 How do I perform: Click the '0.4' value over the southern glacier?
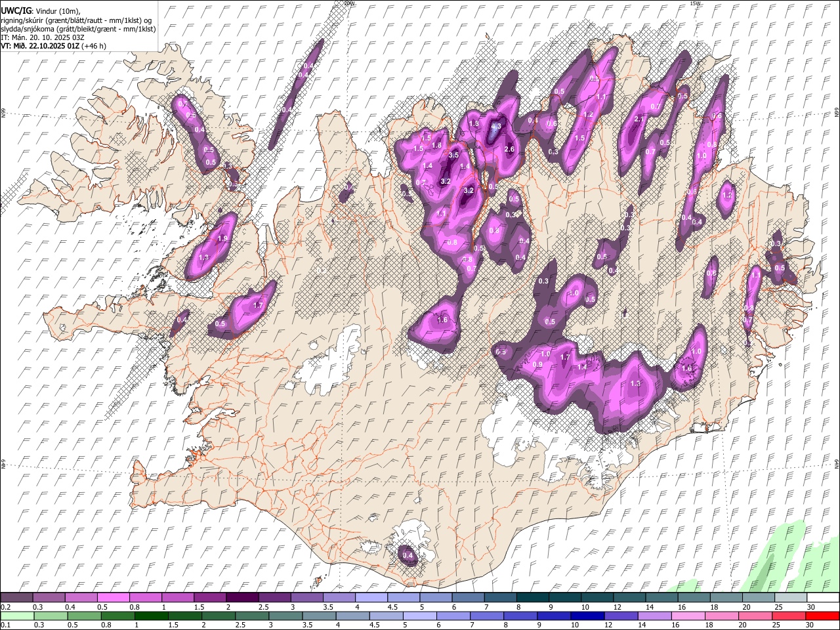(x=408, y=556)
